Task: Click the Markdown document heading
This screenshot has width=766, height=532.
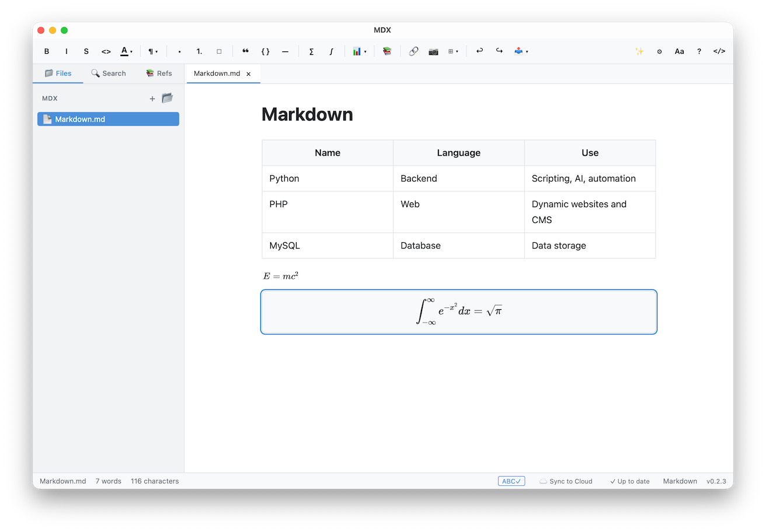Action: click(307, 114)
